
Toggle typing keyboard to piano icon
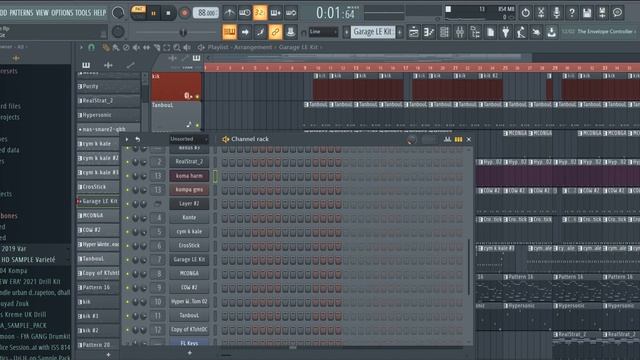tap(229, 32)
